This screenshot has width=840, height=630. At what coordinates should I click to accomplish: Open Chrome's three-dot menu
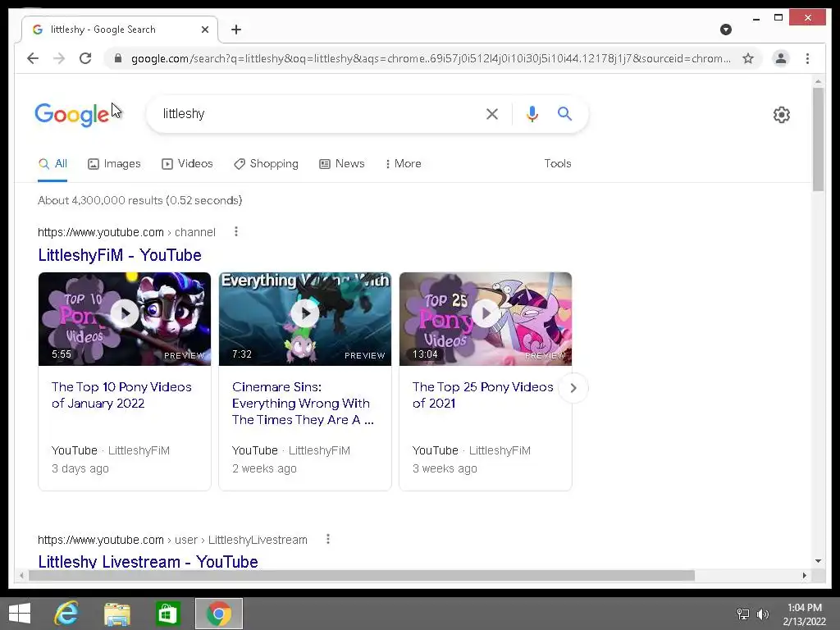pyautogui.click(x=807, y=58)
